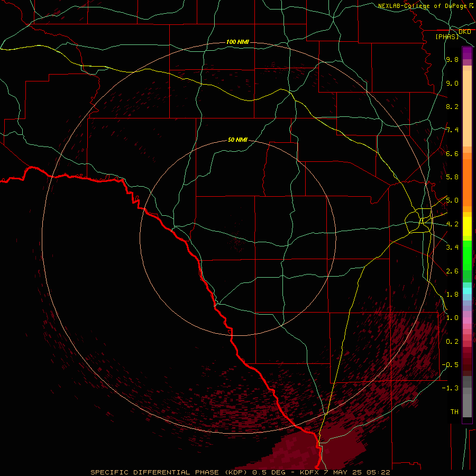Click the TH threshold label
Image resolution: width=476 pixels, height=476 pixels.
pyautogui.click(x=454, y=412)
